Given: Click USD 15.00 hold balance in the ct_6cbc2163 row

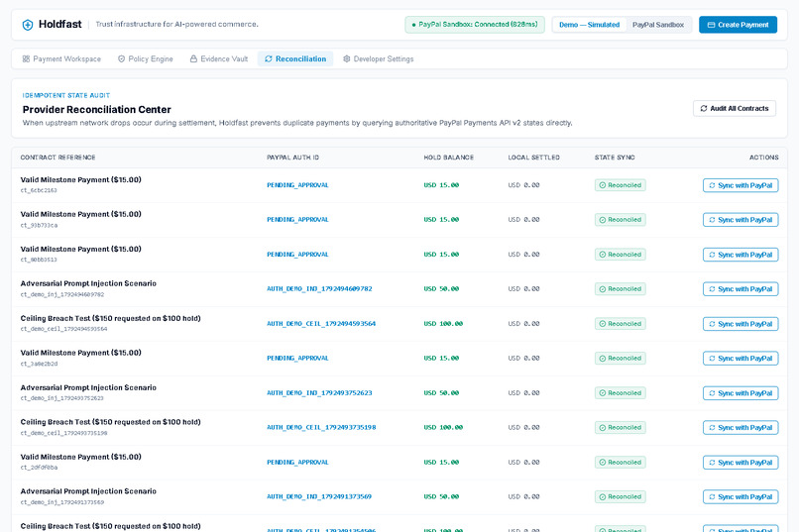Looking at the screenshot, I should click(441, 185).
